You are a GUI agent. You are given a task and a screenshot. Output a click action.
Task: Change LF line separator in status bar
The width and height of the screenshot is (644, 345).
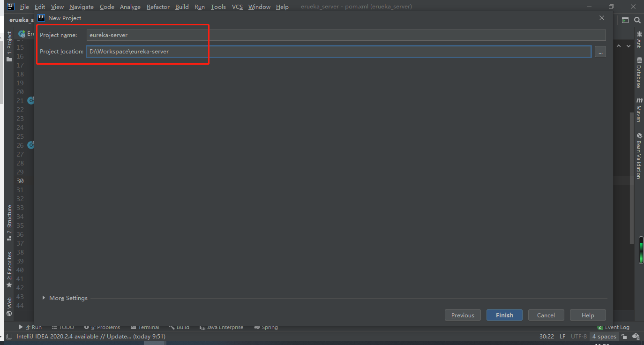[x=562, y=336]
